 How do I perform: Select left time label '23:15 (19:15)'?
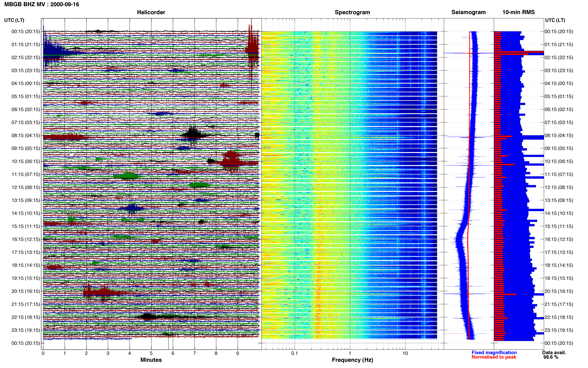click(26, 330)
